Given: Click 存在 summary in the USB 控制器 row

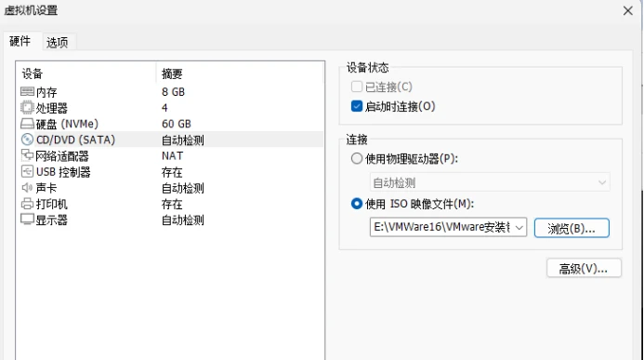Looking at the screenshot, I should (x=172, y=172).
